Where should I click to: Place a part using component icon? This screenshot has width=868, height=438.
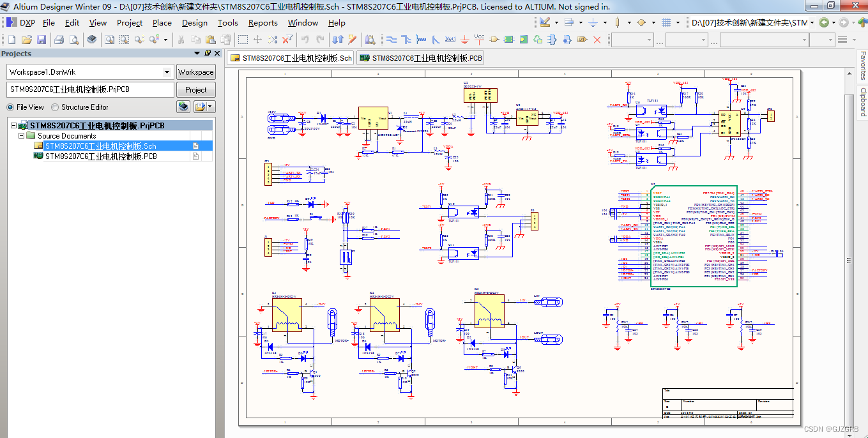point(494,40)
